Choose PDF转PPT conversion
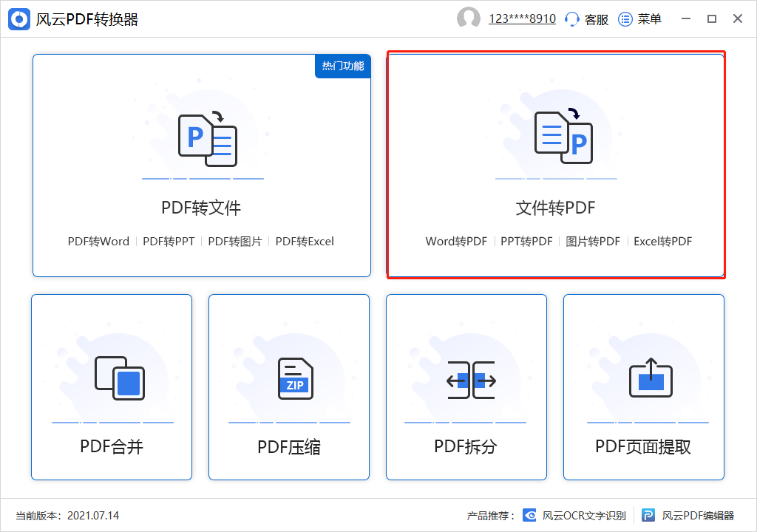This screenshot has height=532, width=757. point(169,242)
